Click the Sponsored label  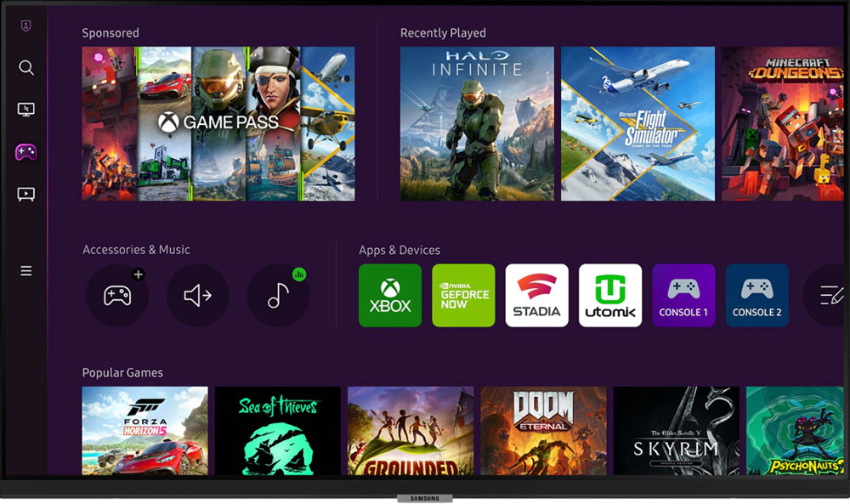pyautogui.click(x=110, y=33)
